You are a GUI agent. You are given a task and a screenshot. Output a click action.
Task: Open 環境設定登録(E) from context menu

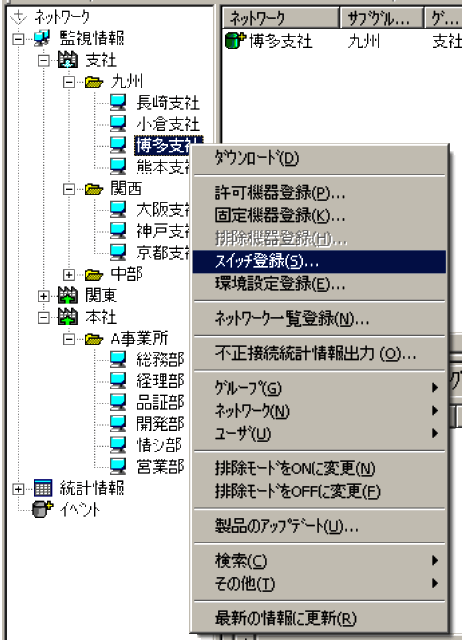click(319, 284)
